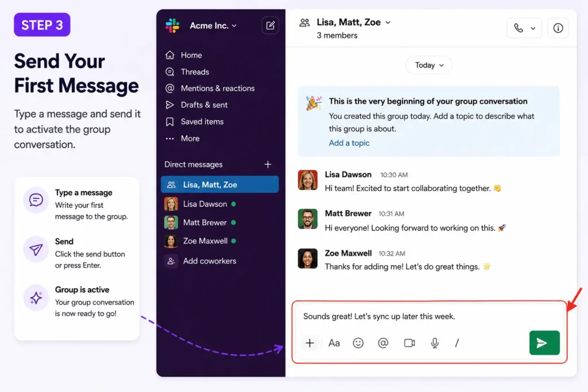Go to Home in the sidebar
Screen dimensions: 588x392
point(191,55)
